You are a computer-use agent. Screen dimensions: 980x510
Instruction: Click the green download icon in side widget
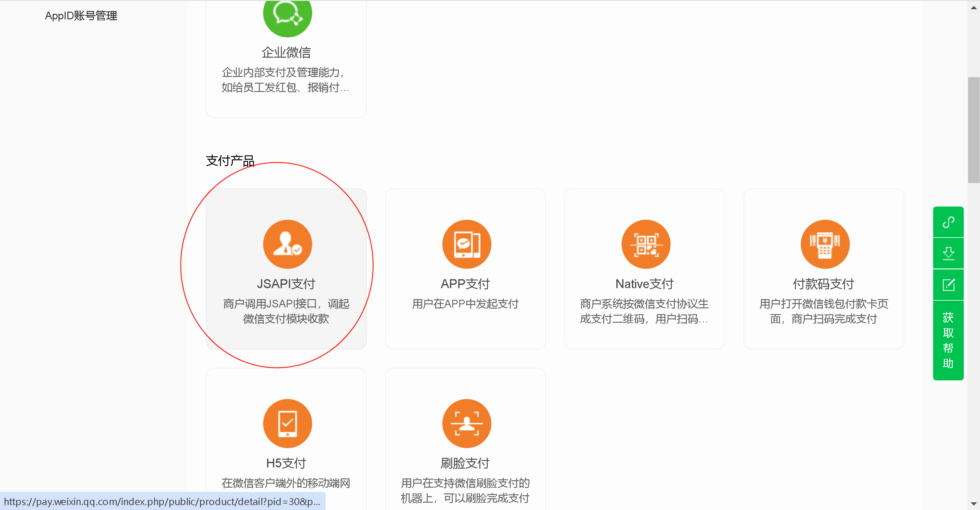948,253
